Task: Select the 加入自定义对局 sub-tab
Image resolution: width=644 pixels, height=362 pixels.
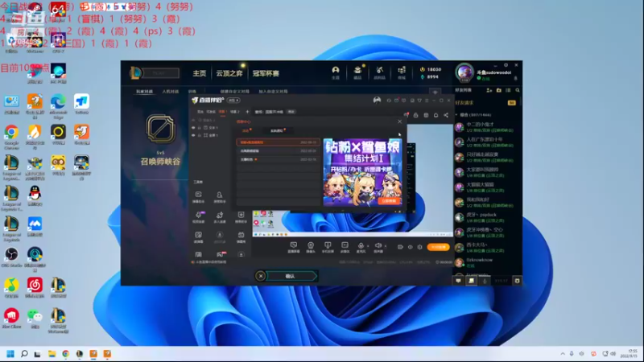Action: tap(273, 92)
